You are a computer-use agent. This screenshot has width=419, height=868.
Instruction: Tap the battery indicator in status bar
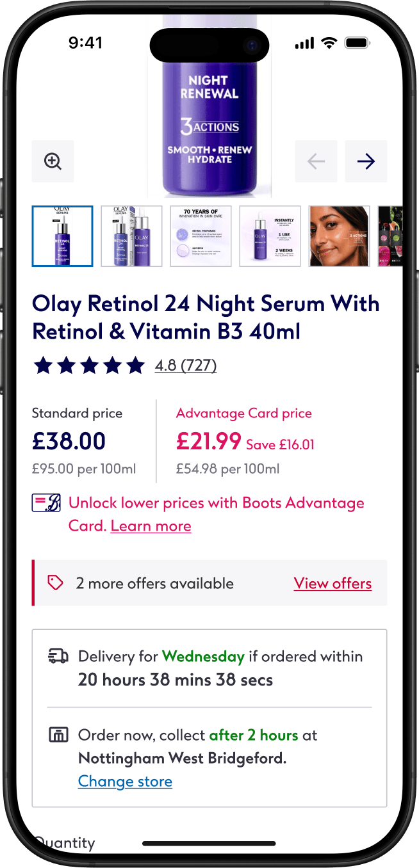click(x=356, y=42)
